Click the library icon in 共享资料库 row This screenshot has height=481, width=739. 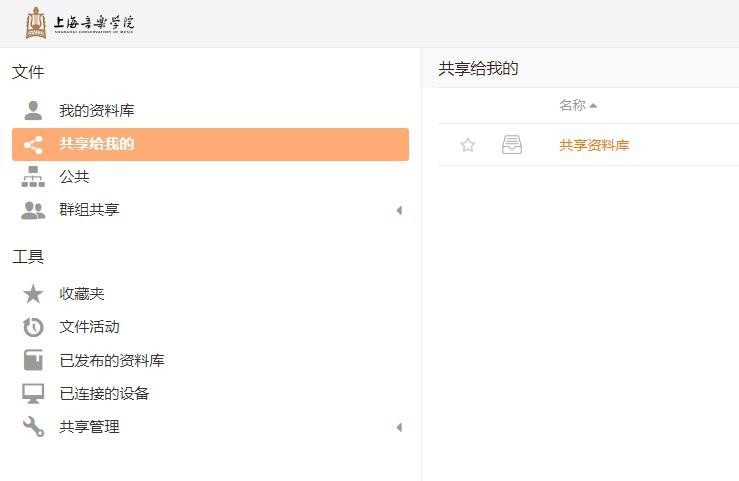[x=511, y=145]
